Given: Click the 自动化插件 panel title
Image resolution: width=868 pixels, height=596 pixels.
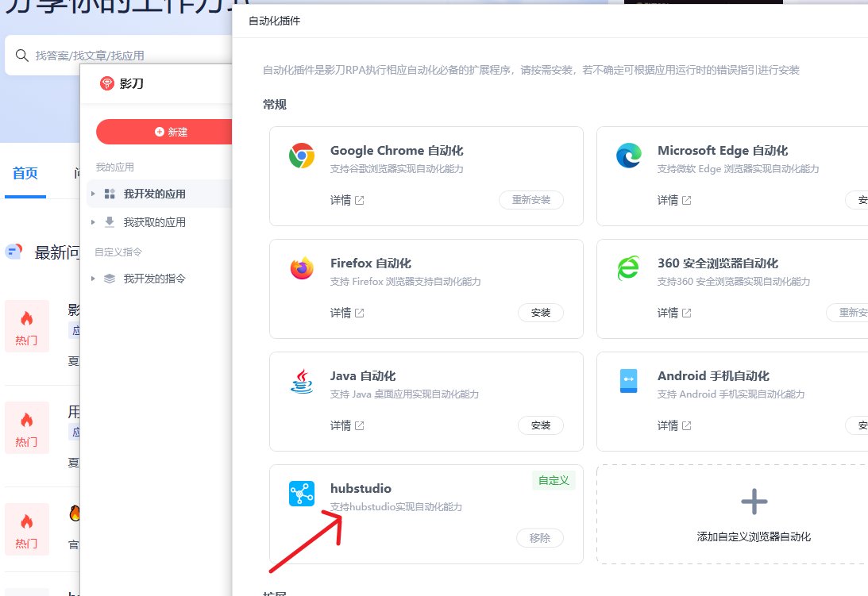Looking at the screenshot, I should pos(275,21).
